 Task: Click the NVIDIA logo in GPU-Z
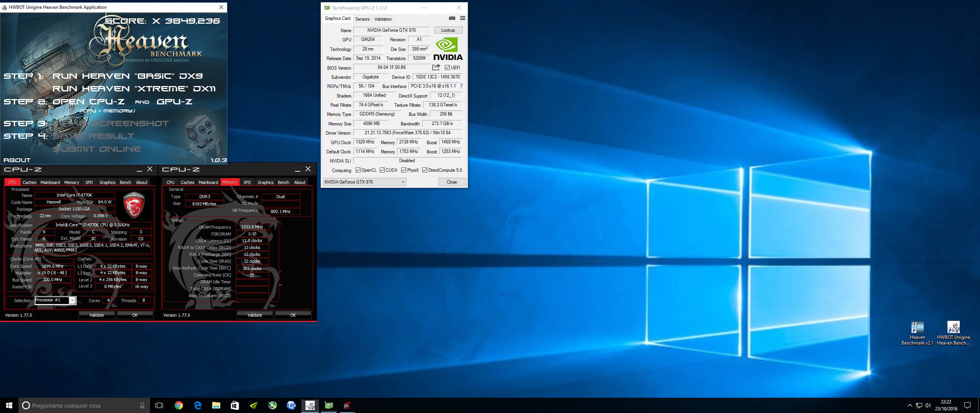tap(448, 49)
